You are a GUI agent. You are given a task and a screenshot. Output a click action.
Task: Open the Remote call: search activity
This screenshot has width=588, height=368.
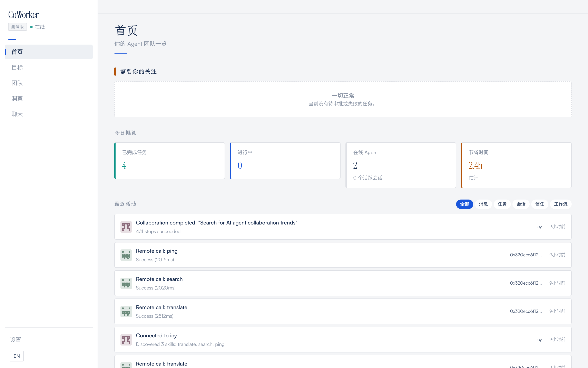[x=343, y=283]
